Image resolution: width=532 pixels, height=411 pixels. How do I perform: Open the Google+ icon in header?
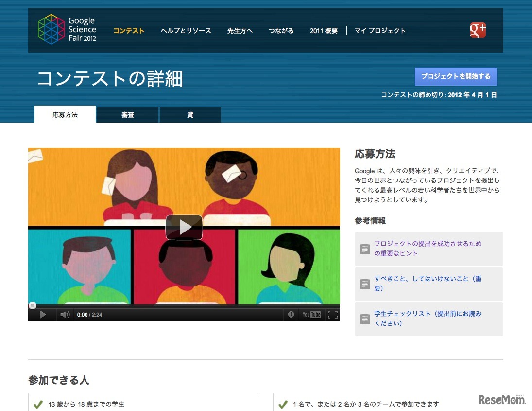[478, 30]
